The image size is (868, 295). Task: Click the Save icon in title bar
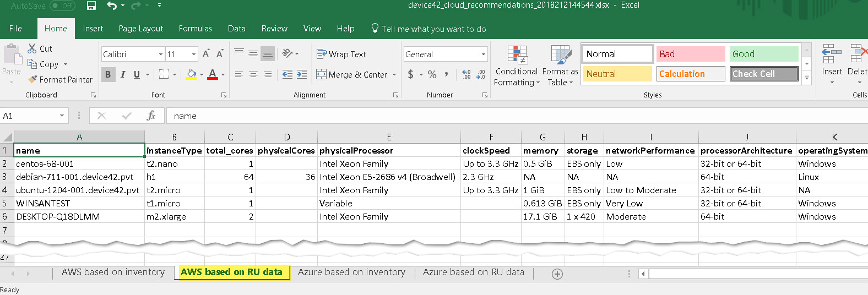[91, 6]
